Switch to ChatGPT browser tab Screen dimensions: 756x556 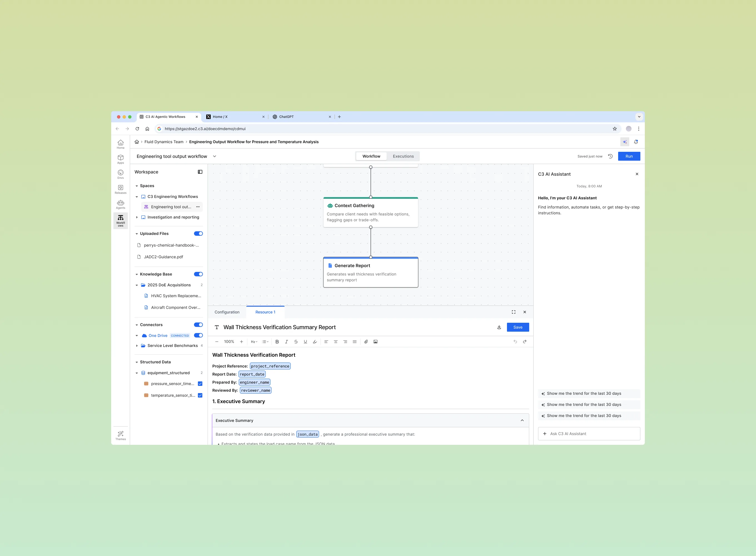point(302,117)
